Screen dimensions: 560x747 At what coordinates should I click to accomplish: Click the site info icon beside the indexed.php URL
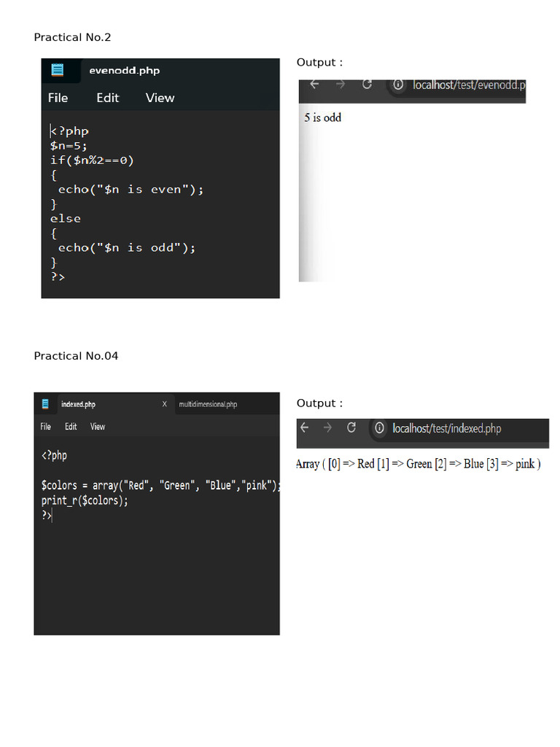[x=379, y=428]
